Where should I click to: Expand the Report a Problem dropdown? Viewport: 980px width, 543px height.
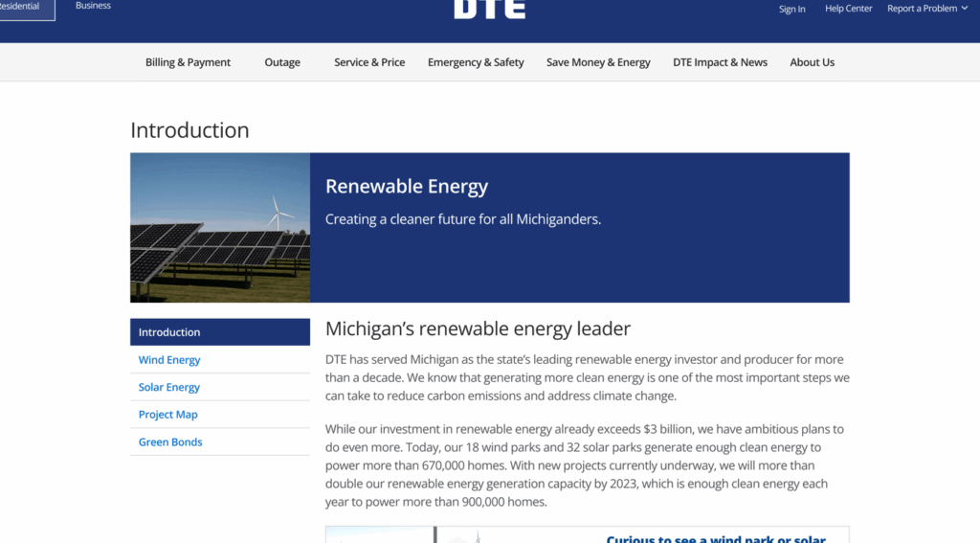click(927, 9)
